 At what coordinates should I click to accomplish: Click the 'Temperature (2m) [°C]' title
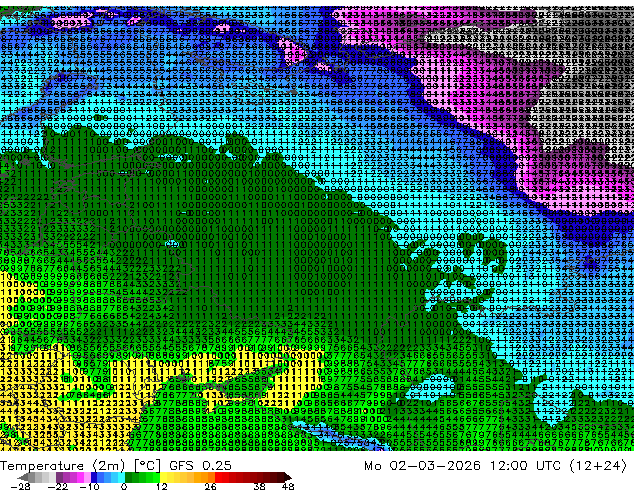[80, 466]
